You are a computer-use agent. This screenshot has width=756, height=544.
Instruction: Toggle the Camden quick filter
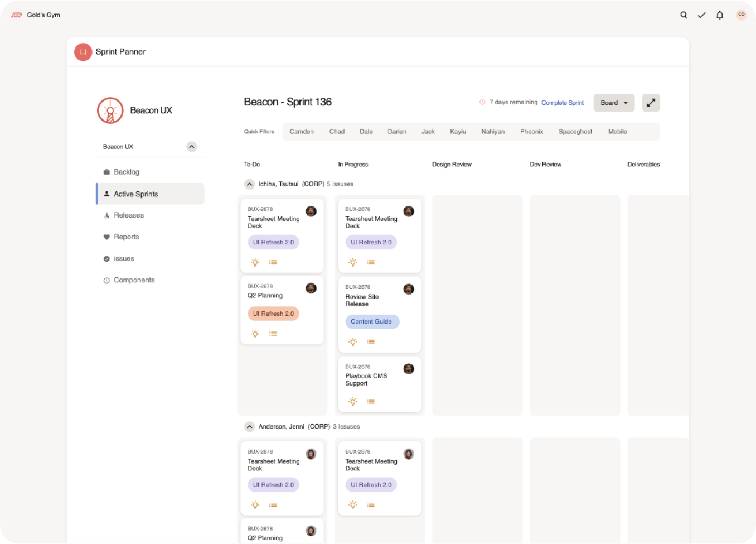click(x=301, y=131)
